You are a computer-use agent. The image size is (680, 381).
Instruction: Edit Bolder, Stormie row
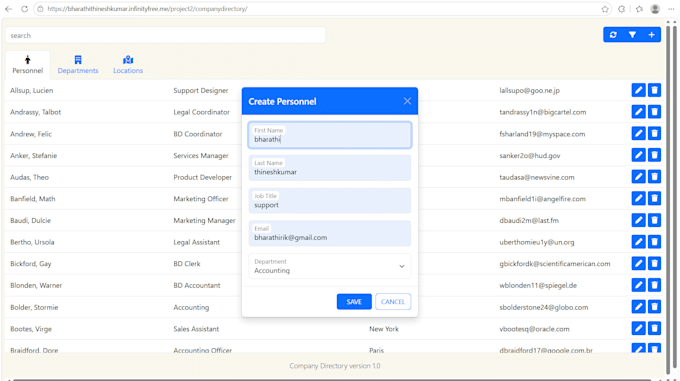click(638, 307)
